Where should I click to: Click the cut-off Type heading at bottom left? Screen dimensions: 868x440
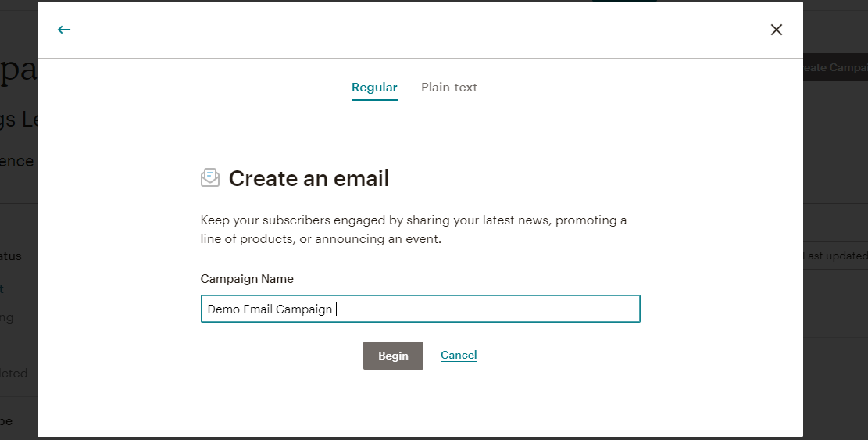click(6, 421)
